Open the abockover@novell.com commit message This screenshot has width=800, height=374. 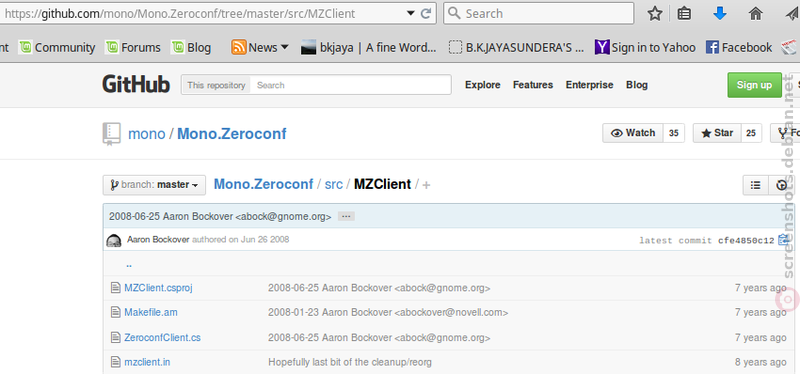388,312
